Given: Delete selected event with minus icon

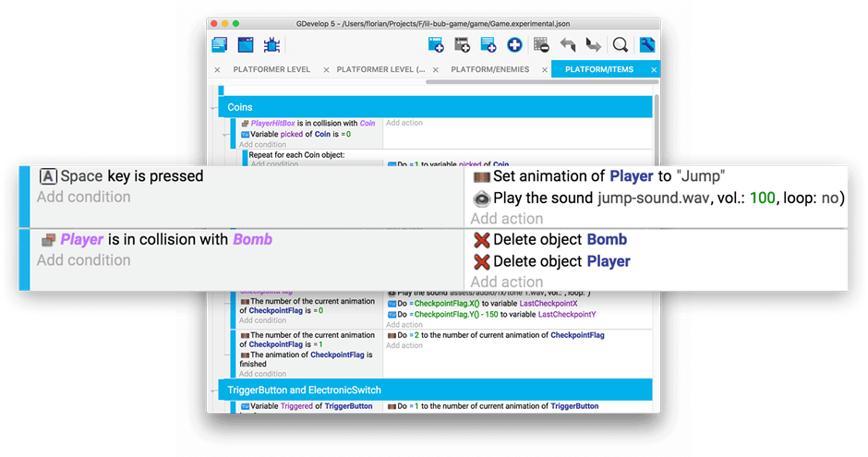Looking at the screenshot, I should click(541, 44).
